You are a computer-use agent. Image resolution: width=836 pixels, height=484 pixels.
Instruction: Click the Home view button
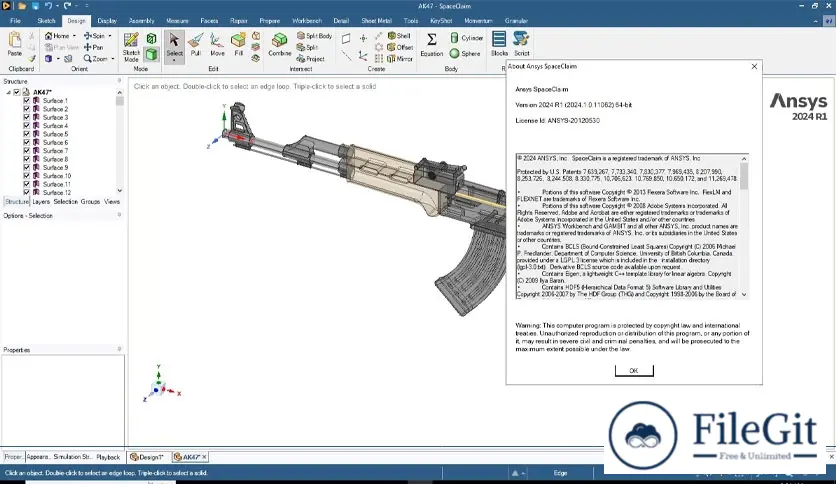(x=58, y=36)
